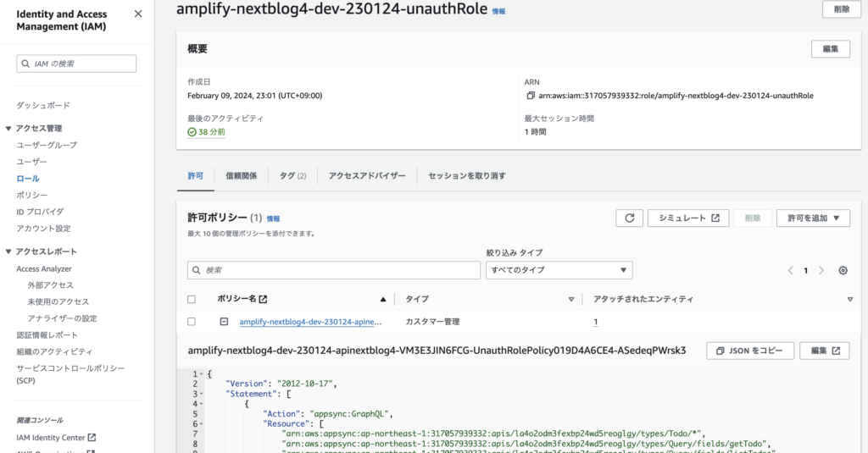868x453 pixels.
Task: Close the IAM navigation panel
Action: coord(138,14)
